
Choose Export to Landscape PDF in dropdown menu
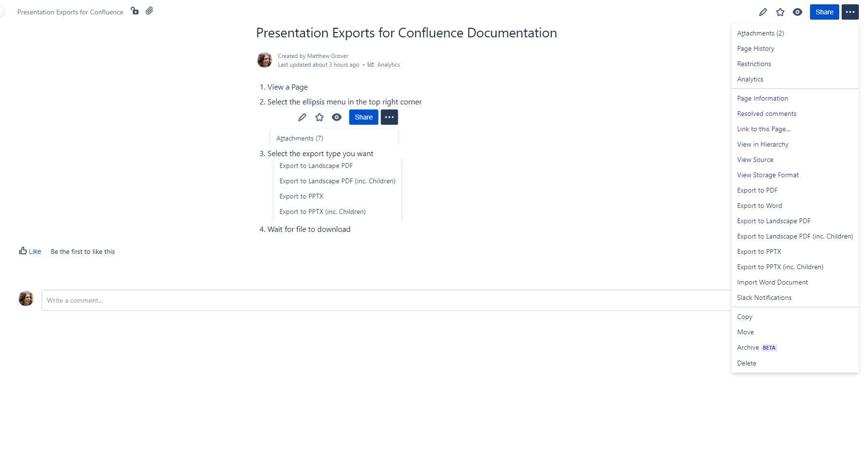click(x=795, y=221)
